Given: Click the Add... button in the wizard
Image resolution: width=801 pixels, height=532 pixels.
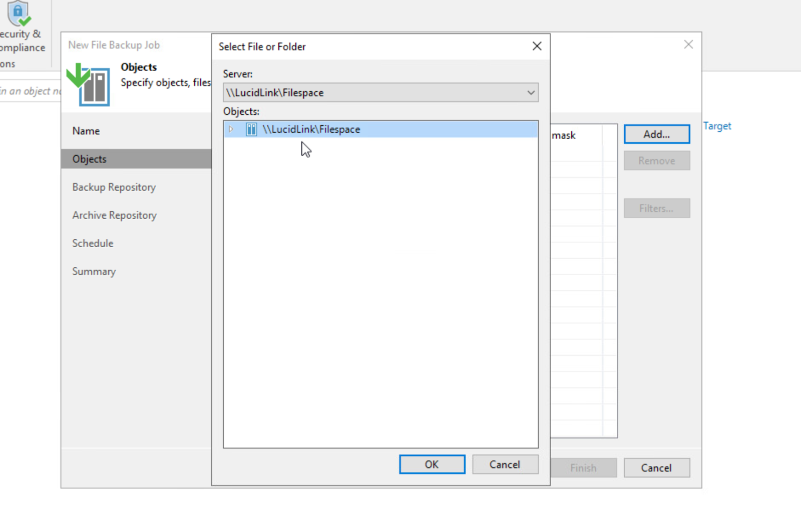Looking at the screenshot, I should [657, 134].
